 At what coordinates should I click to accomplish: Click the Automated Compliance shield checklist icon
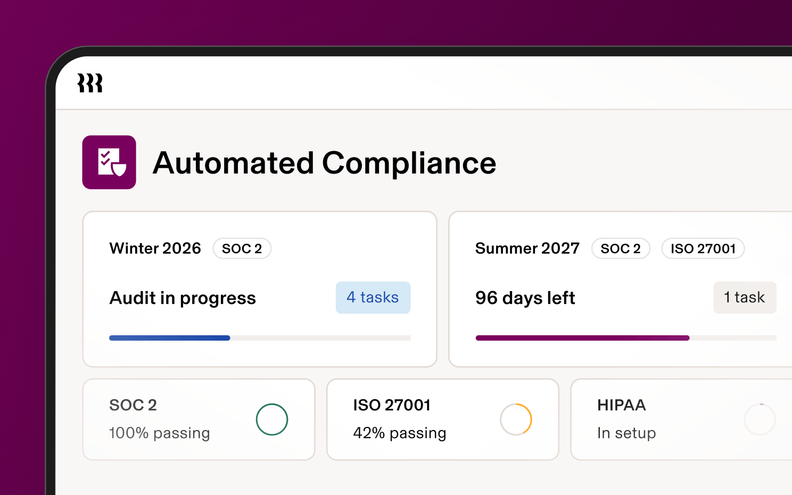(109, 162)
